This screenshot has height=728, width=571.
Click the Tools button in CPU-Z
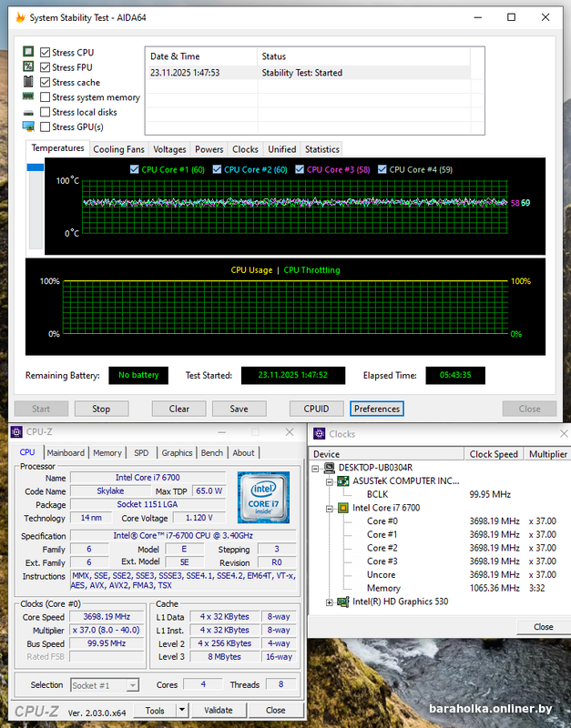155,710
